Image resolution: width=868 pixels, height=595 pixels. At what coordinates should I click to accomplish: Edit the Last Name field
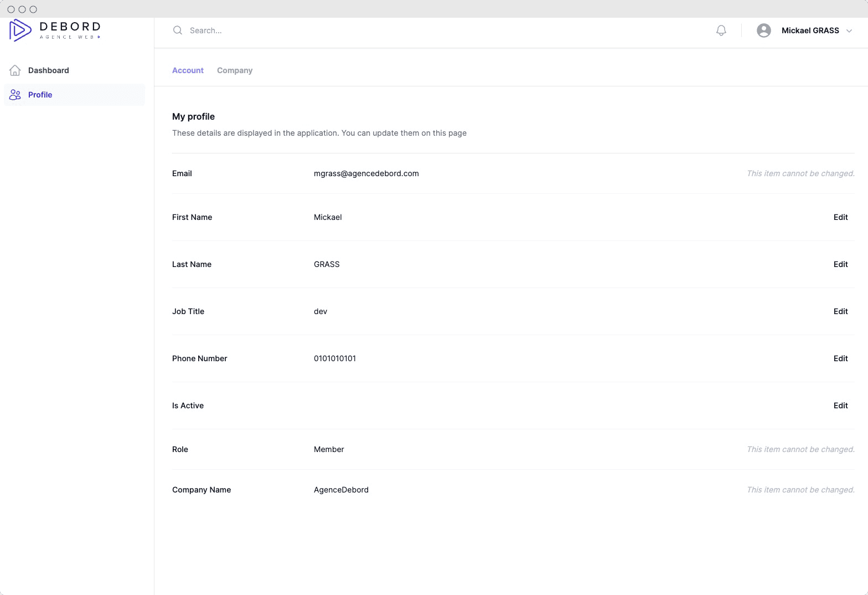tap(840, 264)
